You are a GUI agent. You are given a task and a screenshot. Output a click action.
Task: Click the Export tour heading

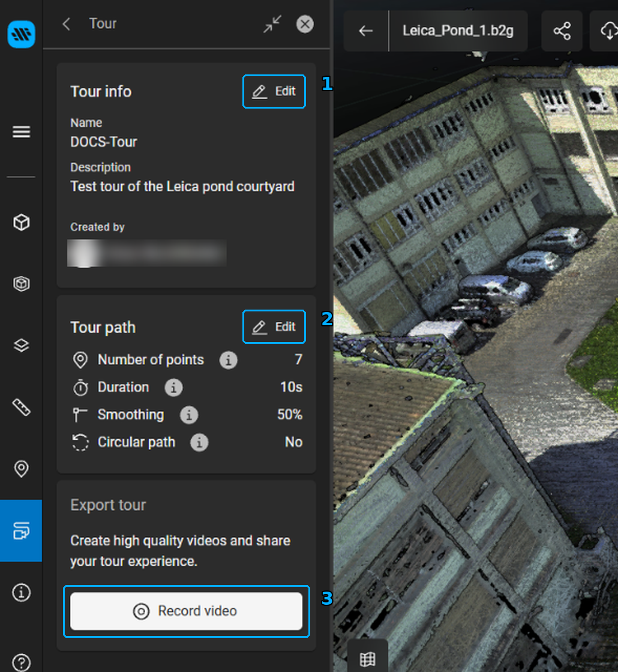click(108, 505)
